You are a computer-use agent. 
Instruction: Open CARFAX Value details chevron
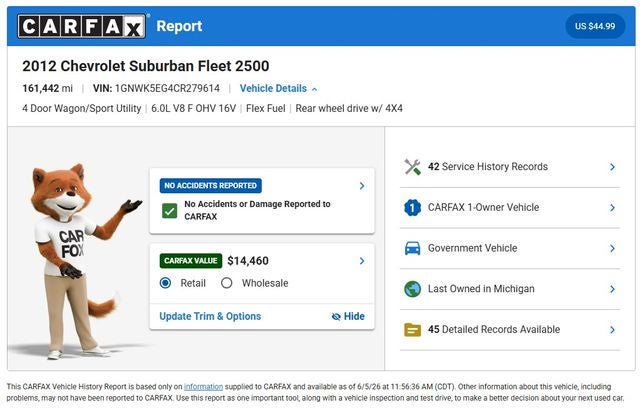tap(362, 261)
